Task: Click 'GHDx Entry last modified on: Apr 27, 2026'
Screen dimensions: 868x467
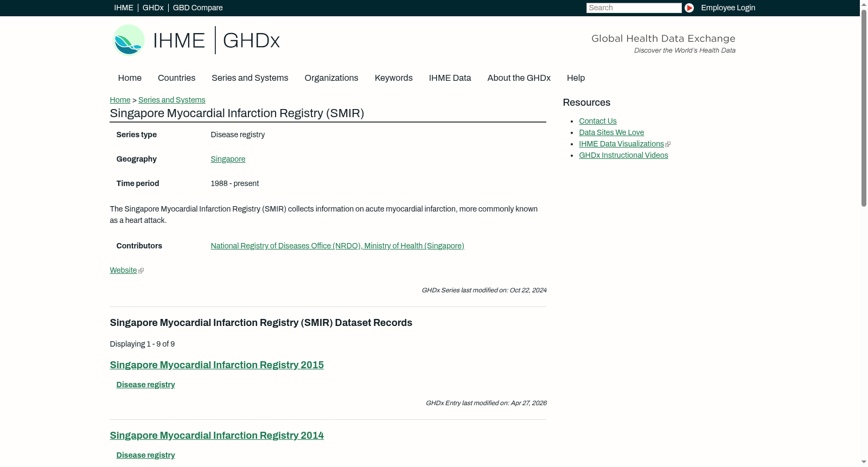Action: (486, 404)
